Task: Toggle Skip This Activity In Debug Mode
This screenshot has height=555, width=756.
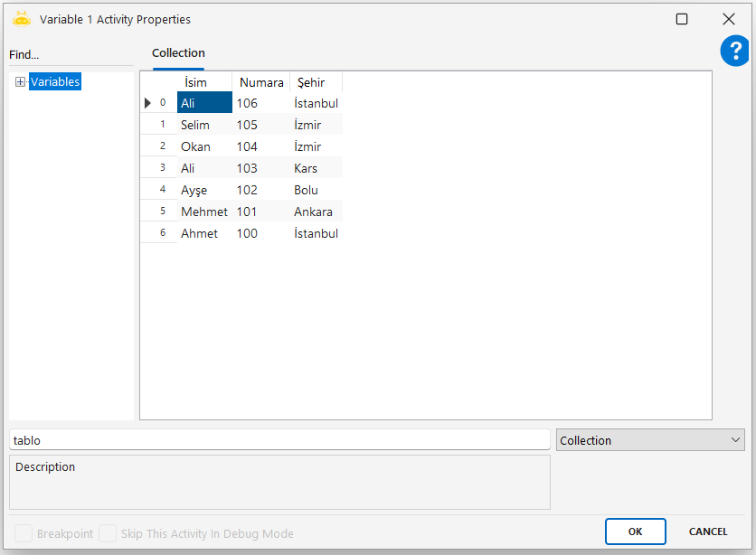Action: tap(108, 533)
